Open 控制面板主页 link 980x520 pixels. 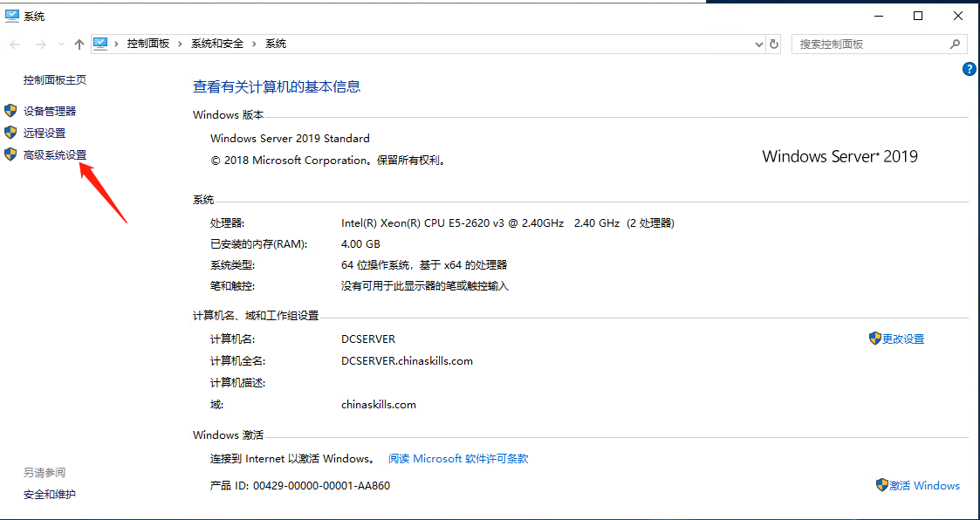[x=55, y=80]
